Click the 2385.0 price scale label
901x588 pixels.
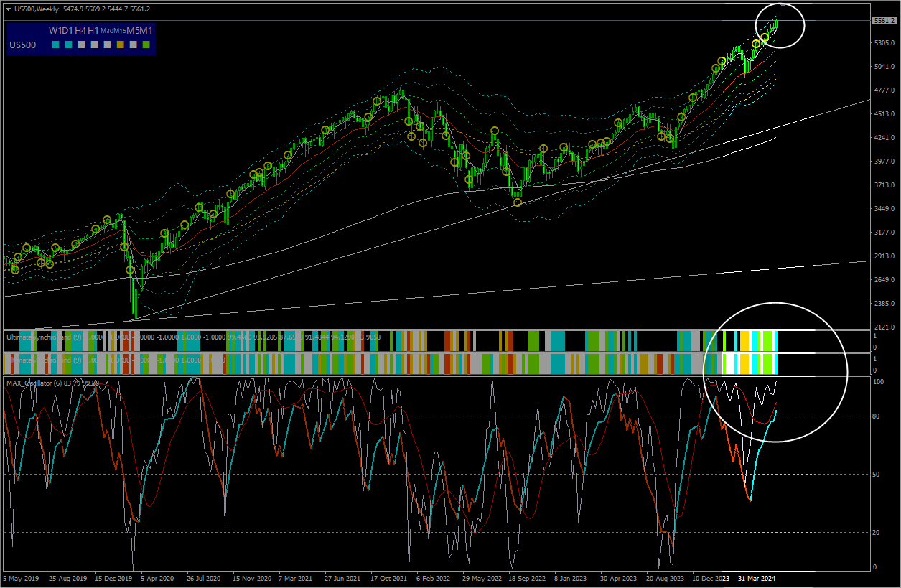[x=883, y=304]
